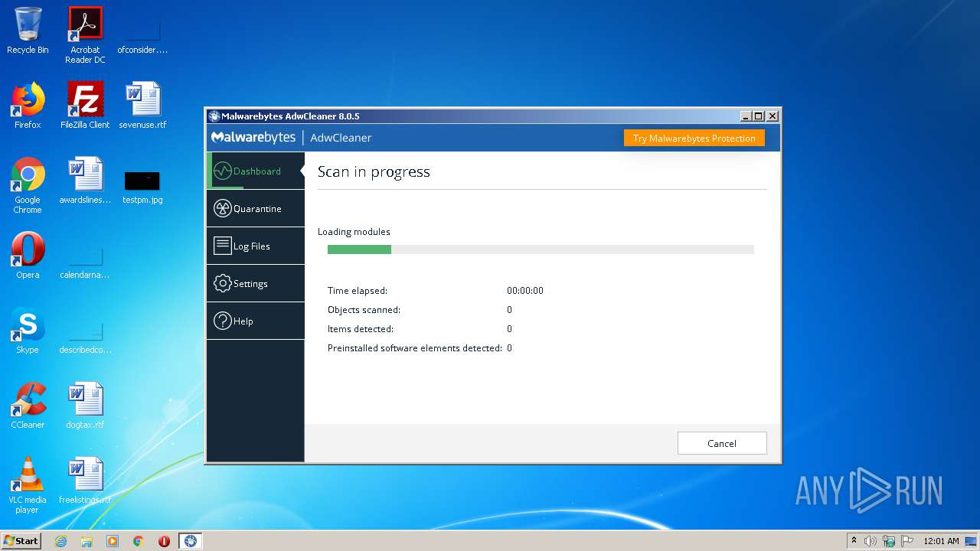Click the AdwCleaner title bar icon
The image size is (980, 551).
[214, 116]
